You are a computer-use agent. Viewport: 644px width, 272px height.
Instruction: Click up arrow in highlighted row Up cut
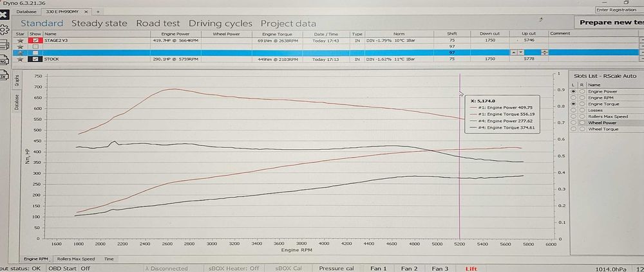pos(513,53)
